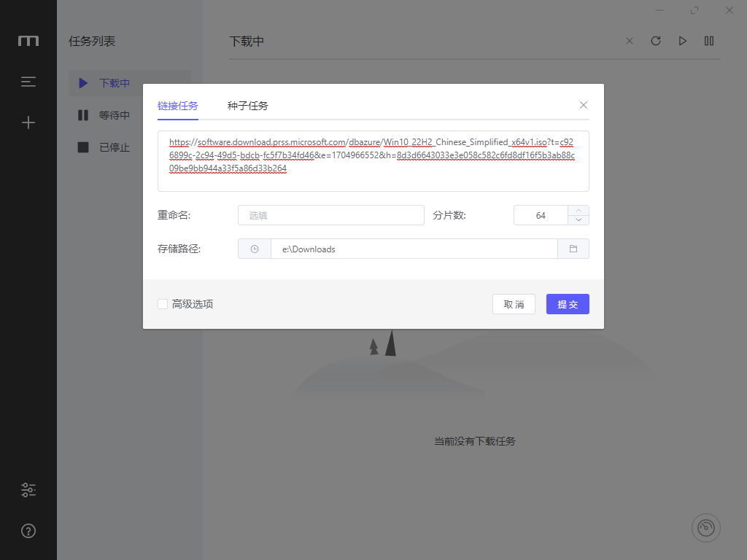Screen dimensions: 747x560
Task: Browse for folder using storage path button
Action: pos(573,249)
